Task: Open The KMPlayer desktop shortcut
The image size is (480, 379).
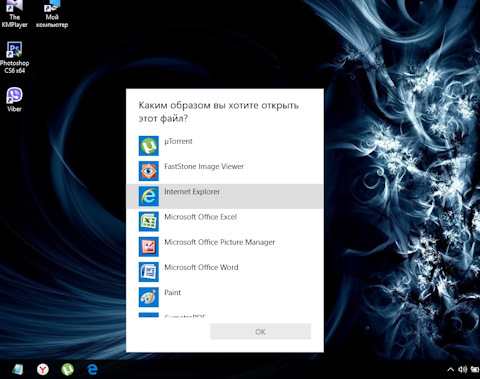Action: tap(14, 14)
